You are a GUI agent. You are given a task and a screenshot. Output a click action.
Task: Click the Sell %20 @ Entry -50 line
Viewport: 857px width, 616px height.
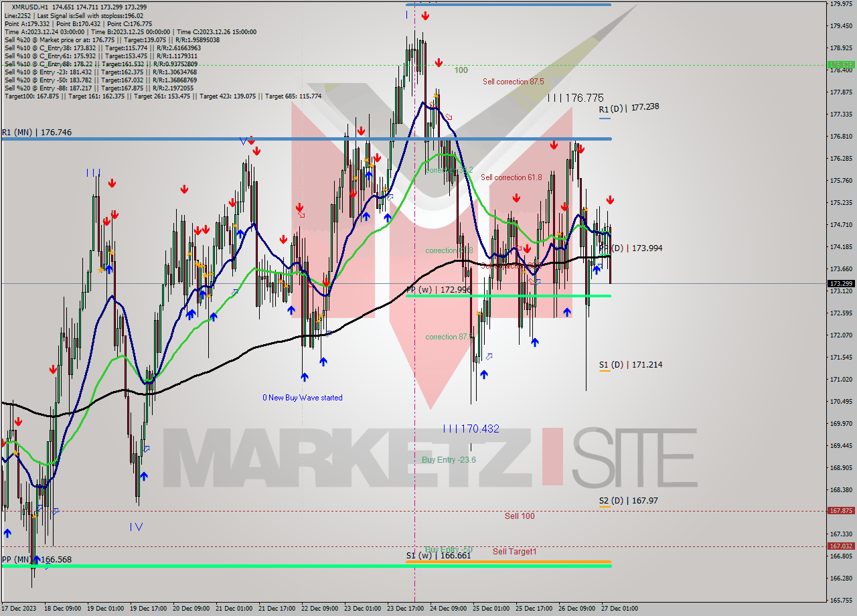coord(100,80)
